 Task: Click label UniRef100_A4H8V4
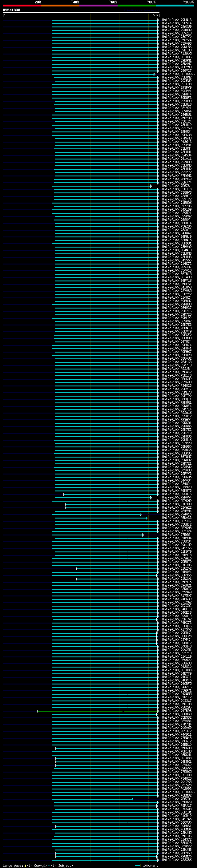pos(177,572)
